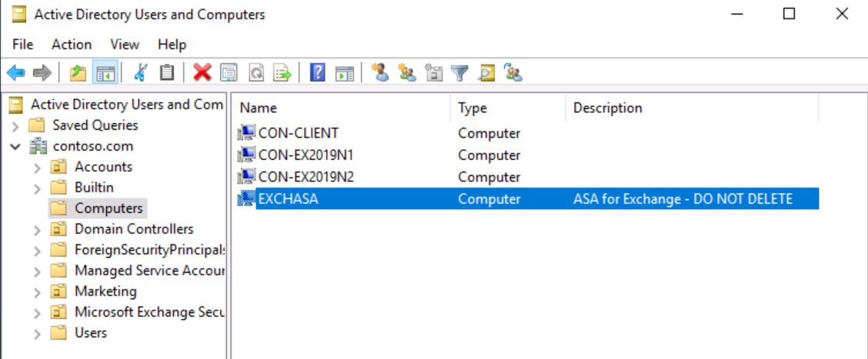Image resolution: width=868 pixels, height=359 pixels.
Task: Expand the Managed Service Accounts node
Action: (x=37, y=271)
